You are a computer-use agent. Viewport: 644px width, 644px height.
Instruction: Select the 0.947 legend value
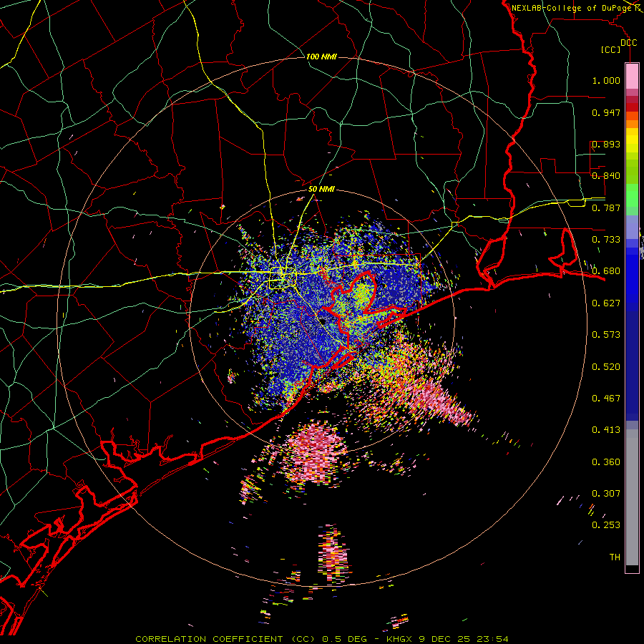click(606, 112)
